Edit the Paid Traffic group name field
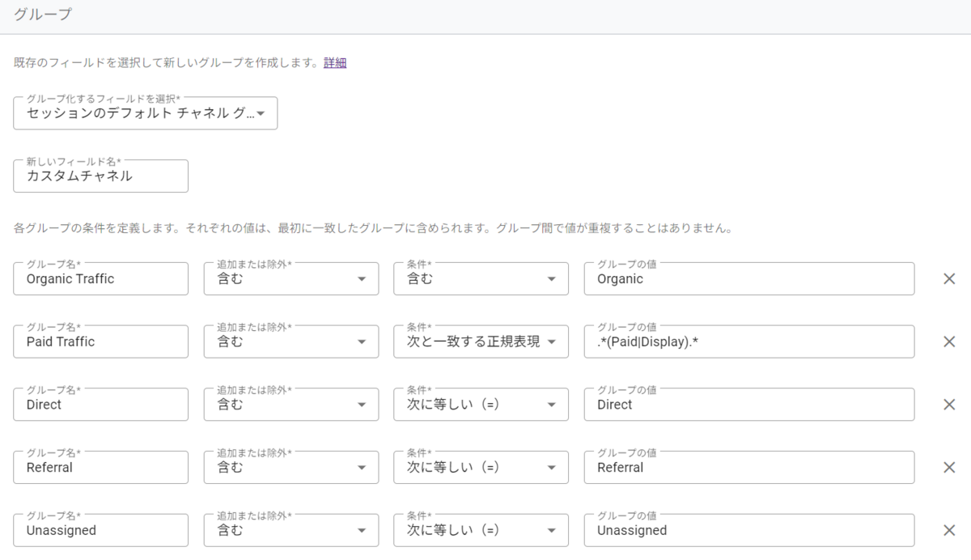 point(100,342)
